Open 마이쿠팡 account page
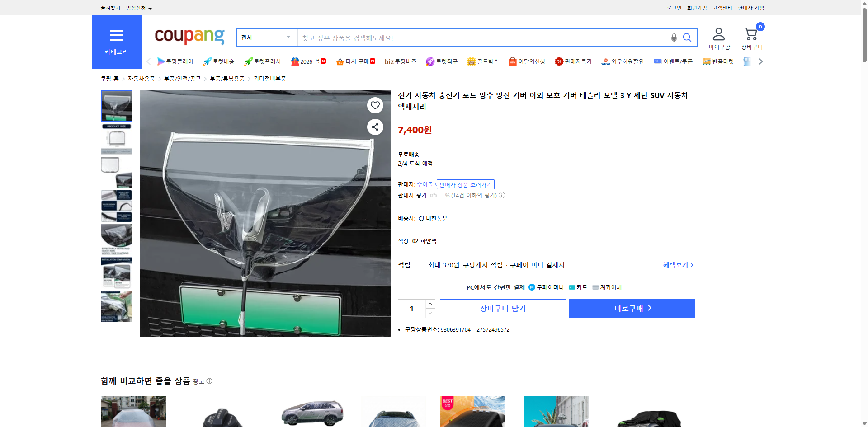 (718, 38)
